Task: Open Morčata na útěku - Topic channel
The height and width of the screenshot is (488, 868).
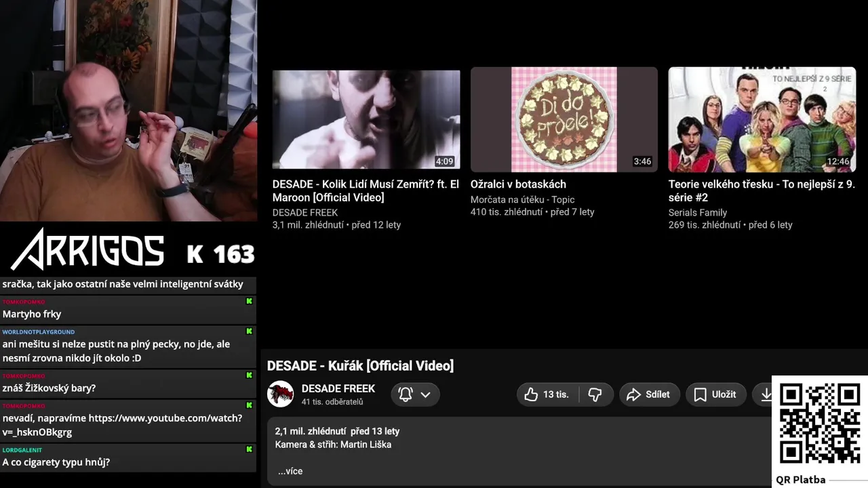Action: point(522,199)
